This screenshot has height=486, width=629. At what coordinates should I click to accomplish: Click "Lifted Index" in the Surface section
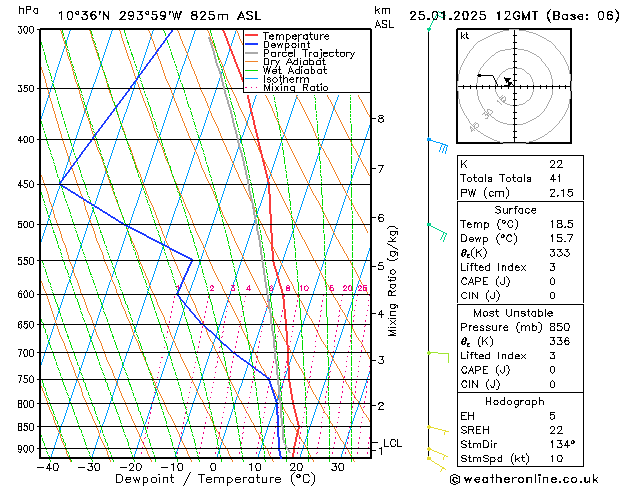pyautogui.click(x=493, y=267)
